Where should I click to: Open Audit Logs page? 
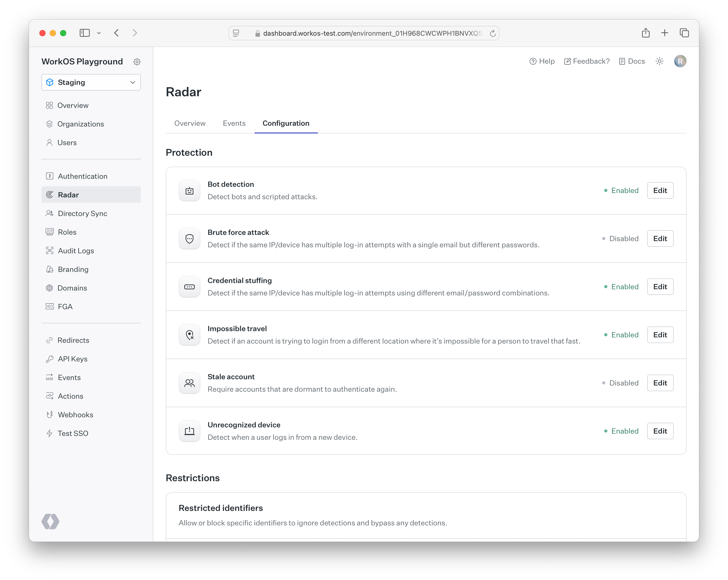click(91, 251)
